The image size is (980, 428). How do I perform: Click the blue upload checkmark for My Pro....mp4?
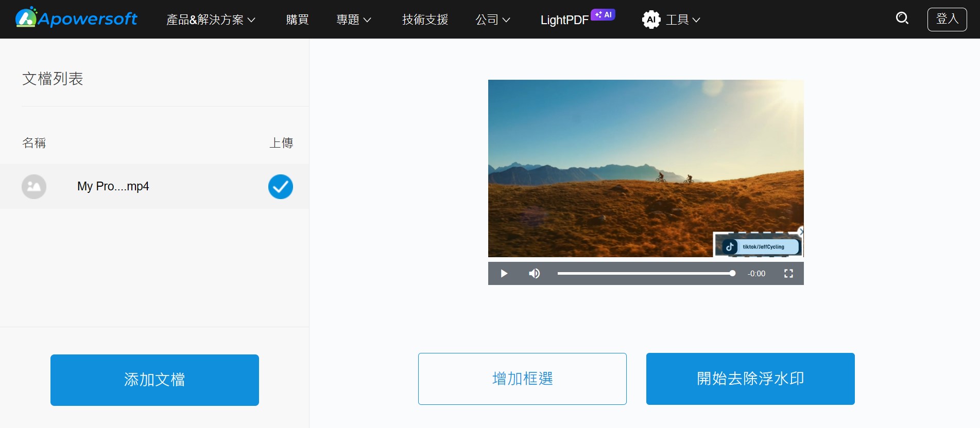tap(281, 187)
